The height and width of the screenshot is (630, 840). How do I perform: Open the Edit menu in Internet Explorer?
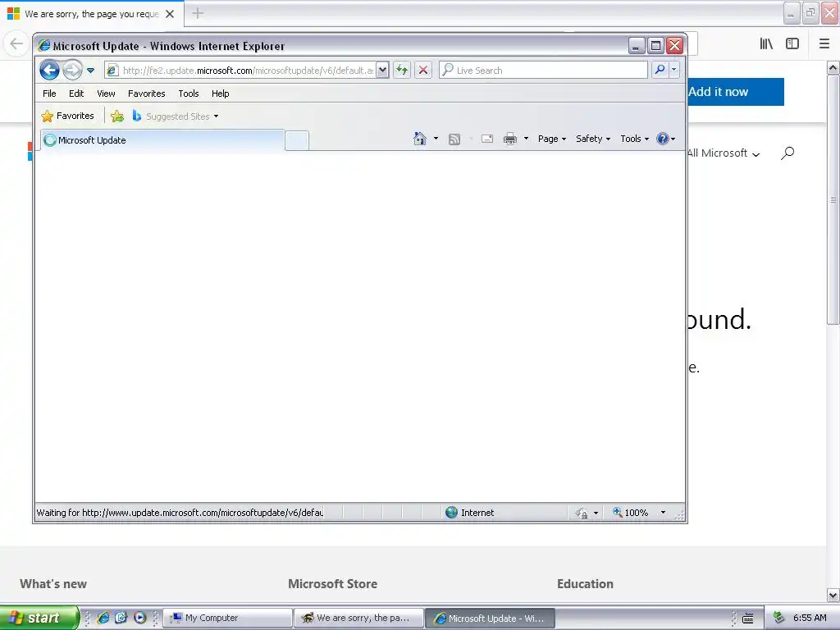pyautogui.click(x=76, y=94)
